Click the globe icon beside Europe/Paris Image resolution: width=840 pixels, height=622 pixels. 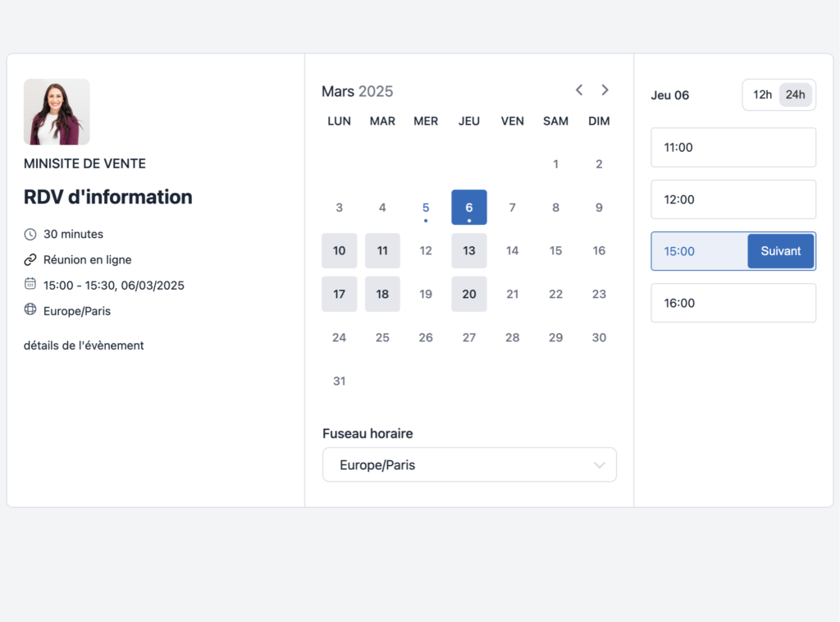click(x=30, y=310)
